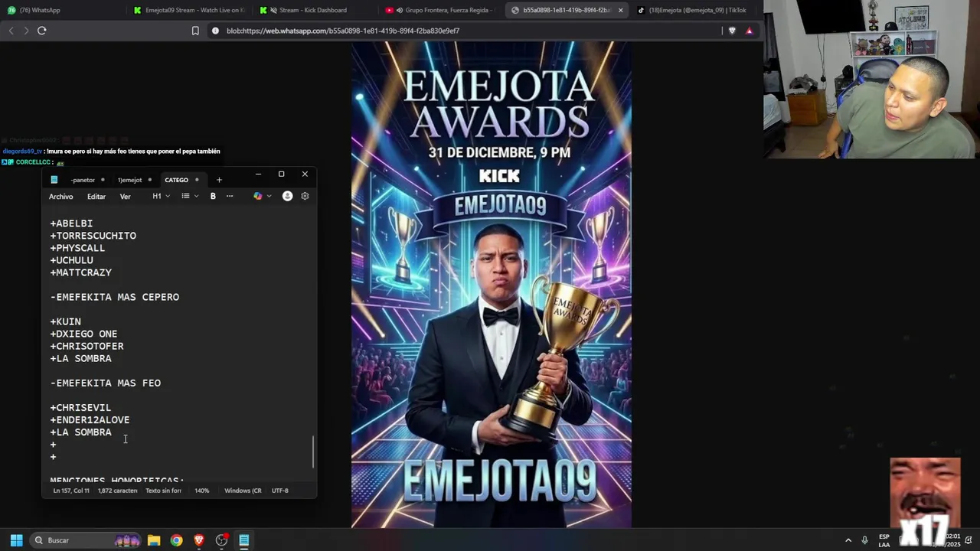Expand the list style dropdown arrow in Notepad

196,196
